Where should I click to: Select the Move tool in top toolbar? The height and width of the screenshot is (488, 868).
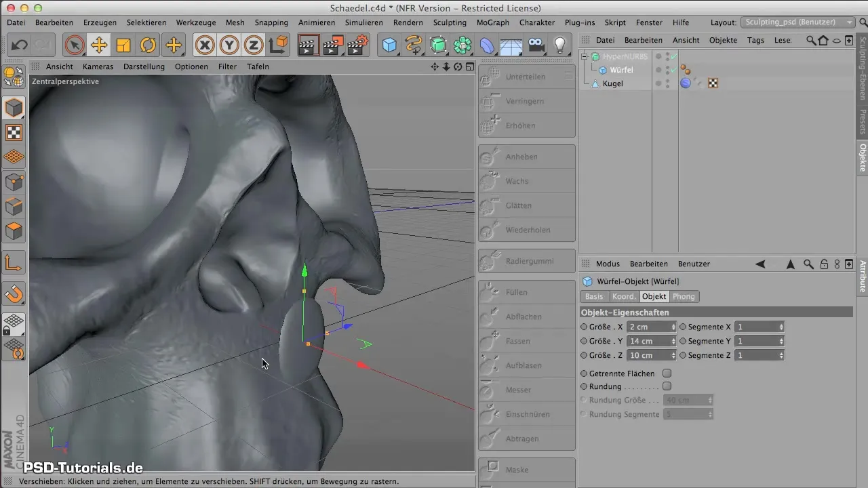tap(99, 45)
